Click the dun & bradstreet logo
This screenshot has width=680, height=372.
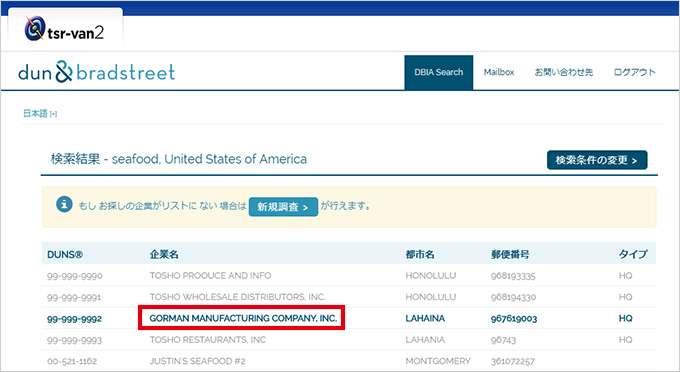[96, 72]
